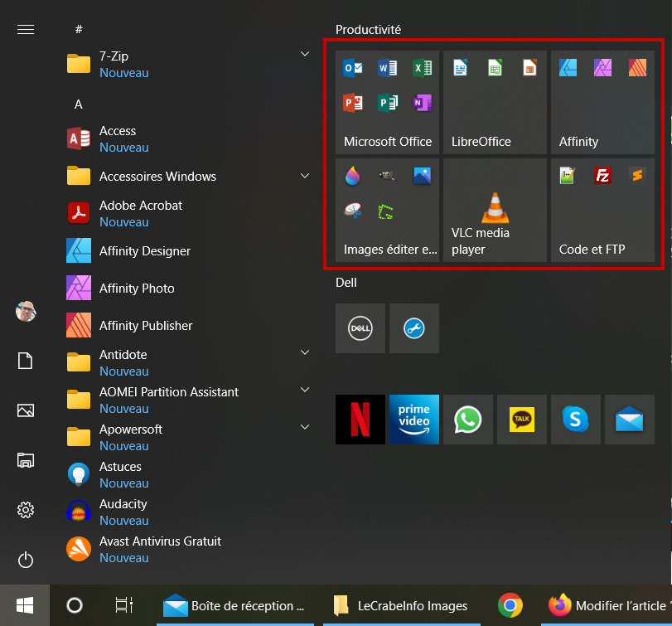This screenshot has height=626, width=672.
Task: Open the Dell SupportAssist wrench tile
Action: pos(414,328)
